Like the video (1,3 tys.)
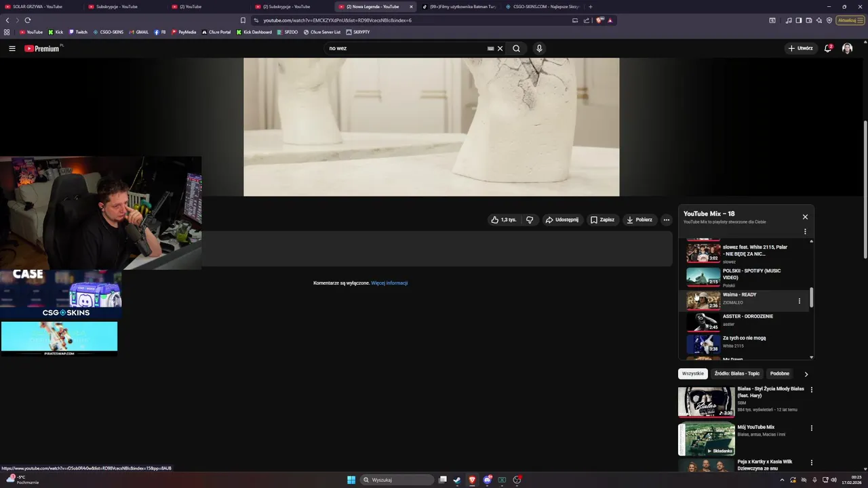Image resolution: width=868 pixels, height=488 pixels. [503, 220]
